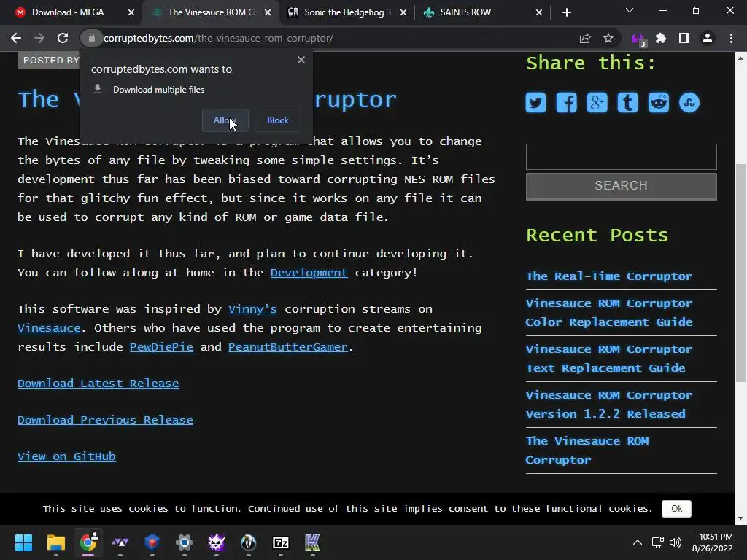Go forward in browser history

[39, 38]
